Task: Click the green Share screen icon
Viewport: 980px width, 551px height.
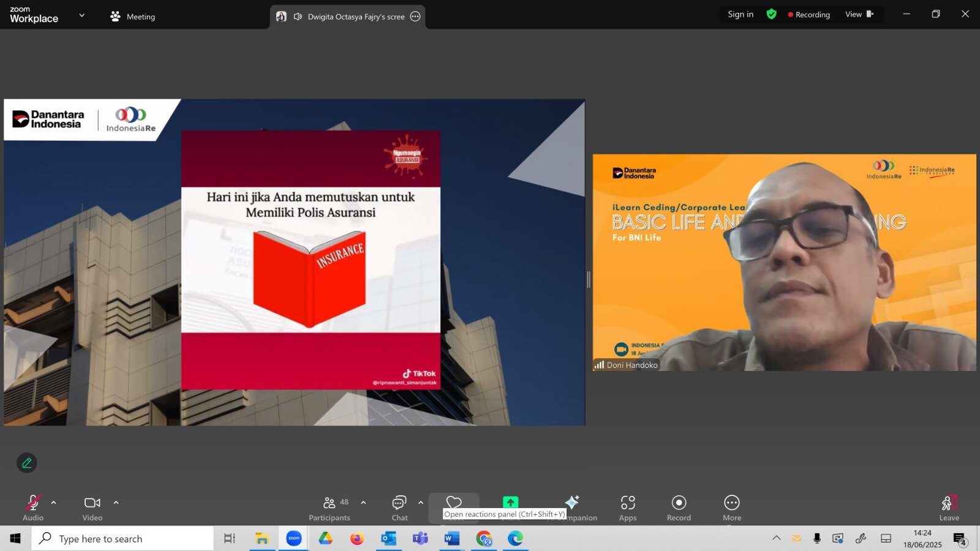Action: [x=510, y=502]
